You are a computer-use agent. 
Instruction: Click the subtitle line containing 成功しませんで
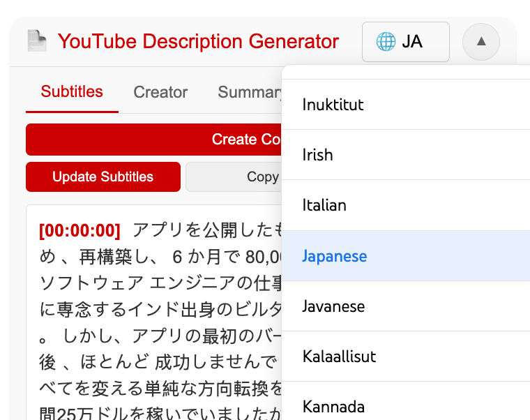158,362
